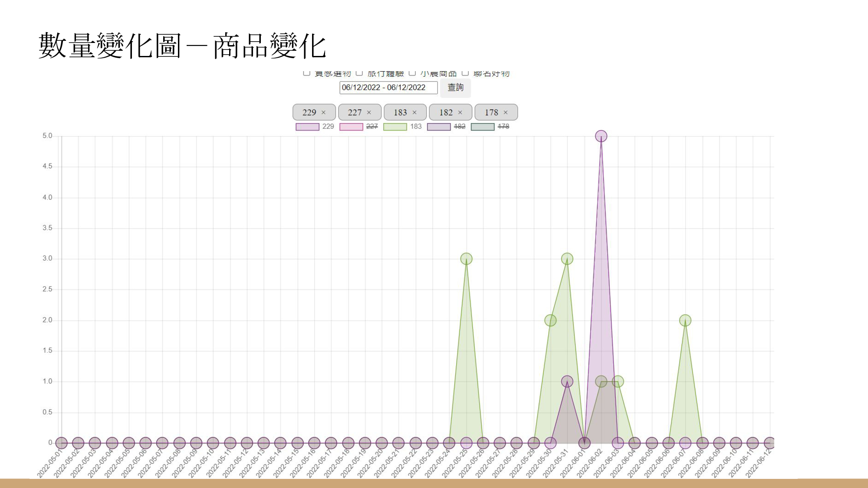Check the 小晨商品 checkbox
Viewport: 868px width, 488px height.
pyautogui.click(x=411, y=74)
